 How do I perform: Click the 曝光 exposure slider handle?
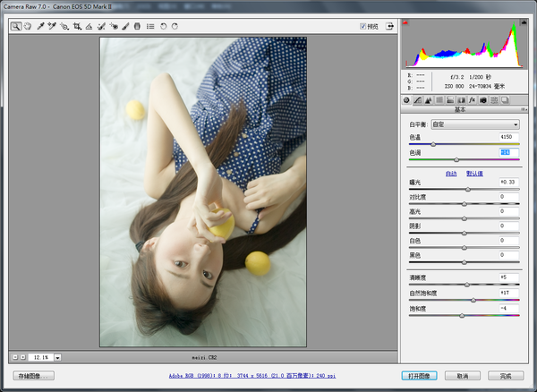point(467,190)
